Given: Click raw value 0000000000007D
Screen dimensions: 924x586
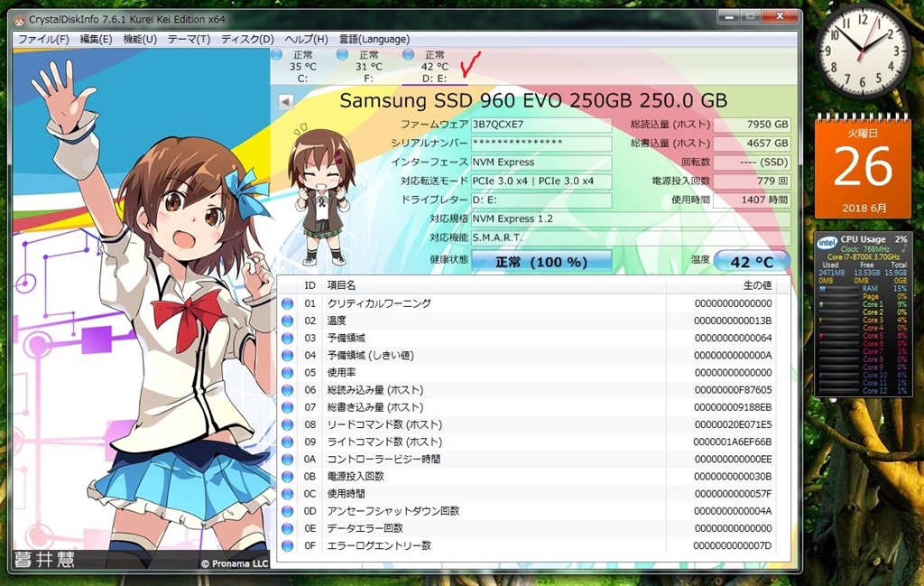Looking at the screenshot, I should tap(733, 546).
